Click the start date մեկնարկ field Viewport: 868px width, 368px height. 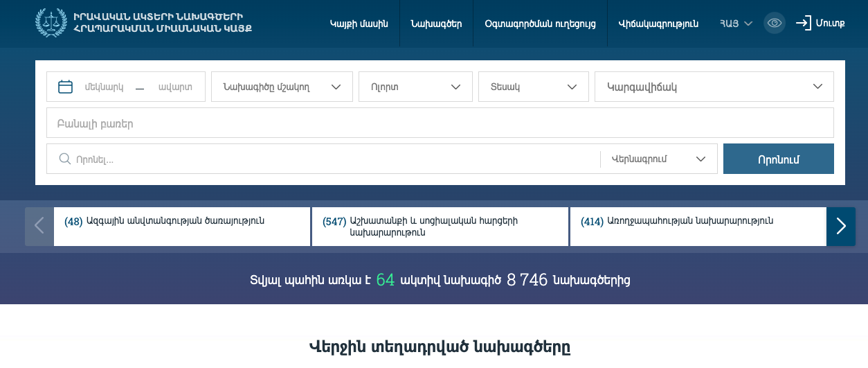point(105,87)
